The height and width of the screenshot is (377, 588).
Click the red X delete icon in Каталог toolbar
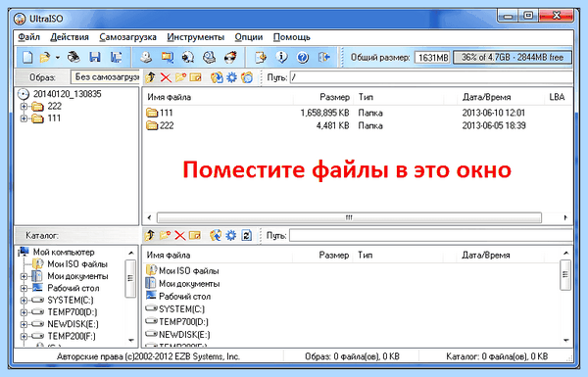click(180, 235)
